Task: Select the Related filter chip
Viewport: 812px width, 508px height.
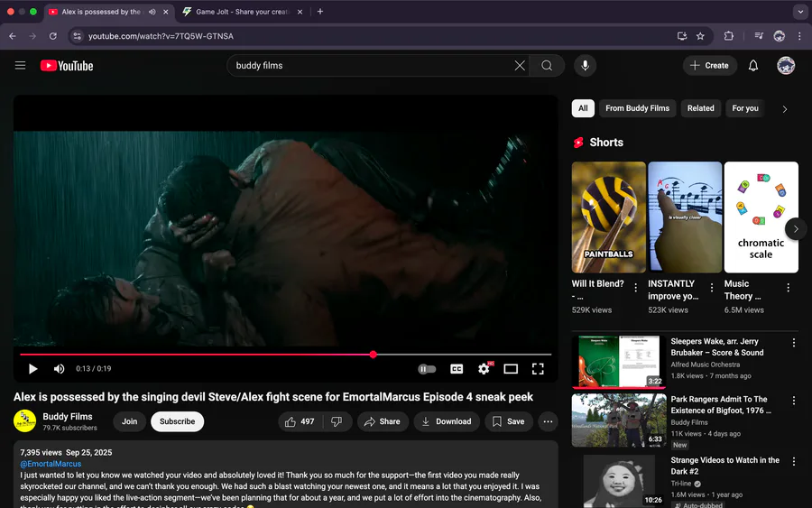Action: (x=701, y=108)
